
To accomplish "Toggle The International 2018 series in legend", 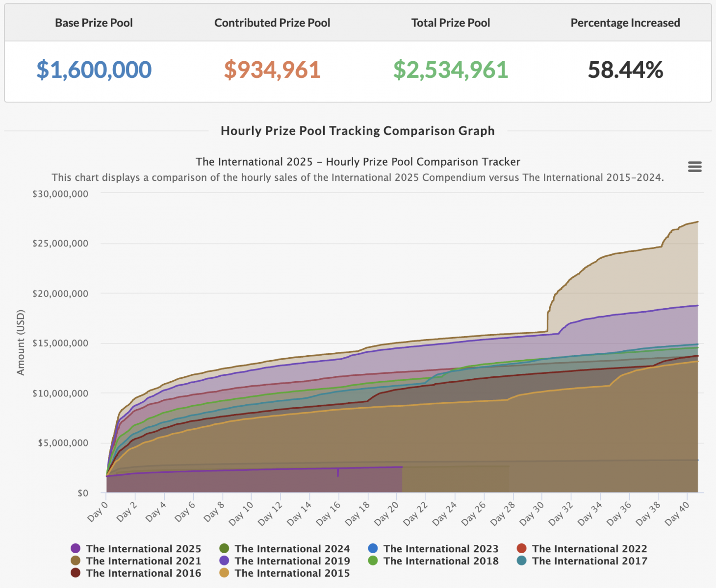I will (433, 561).
